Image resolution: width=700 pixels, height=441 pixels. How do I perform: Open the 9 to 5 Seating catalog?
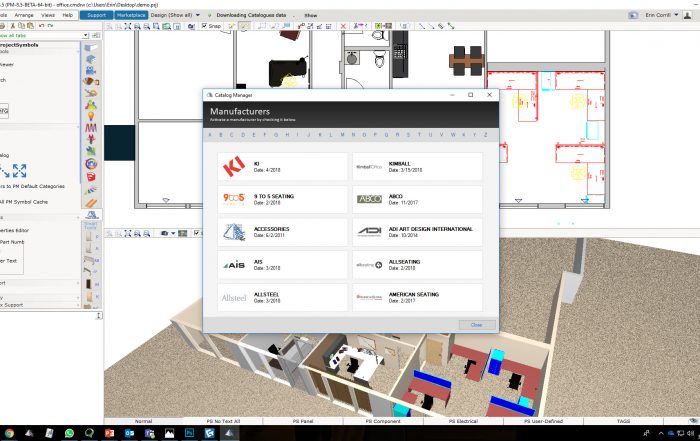coord(282,199)
